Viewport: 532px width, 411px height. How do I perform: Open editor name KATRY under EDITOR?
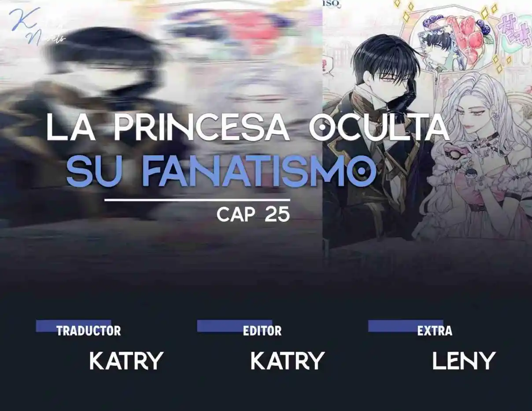click(287, 361)
